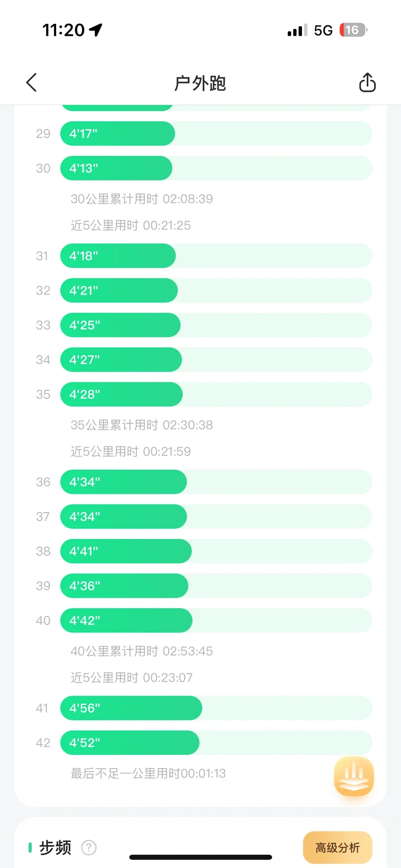
Task: Tap the 户外跑 page title
Action: 200,83
